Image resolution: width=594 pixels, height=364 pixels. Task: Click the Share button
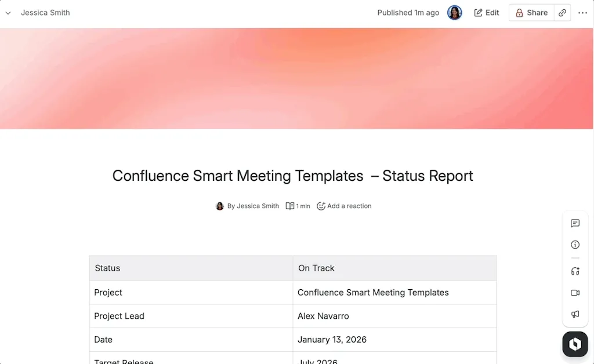(x=531, y=13)
